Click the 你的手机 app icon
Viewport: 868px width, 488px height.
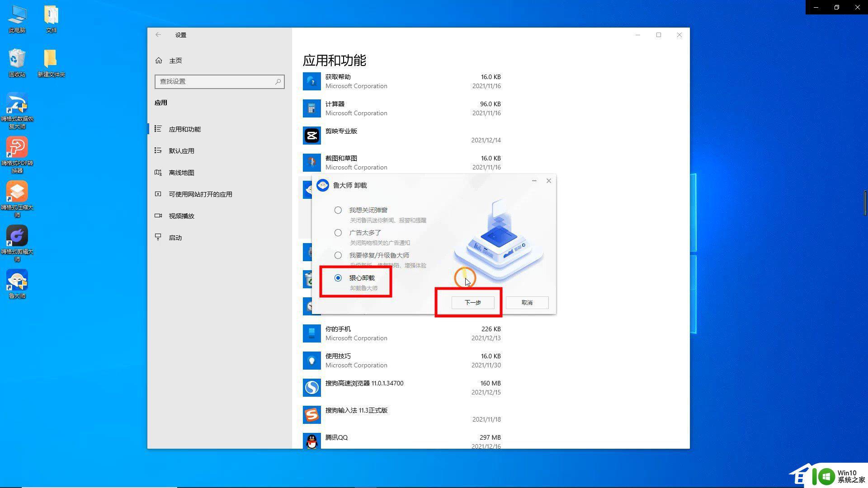tap(311, 333)
